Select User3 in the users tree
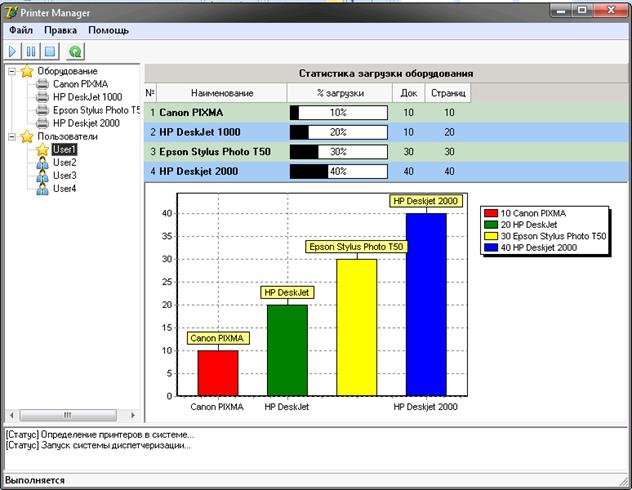This screenshot has height=490, width=632. coord(65,175)
